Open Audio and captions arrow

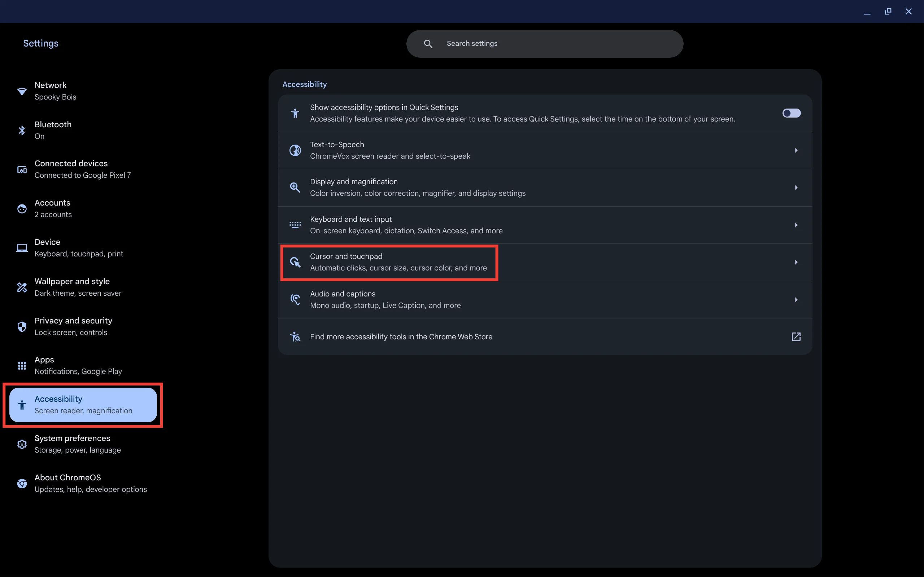coord(796,300)
